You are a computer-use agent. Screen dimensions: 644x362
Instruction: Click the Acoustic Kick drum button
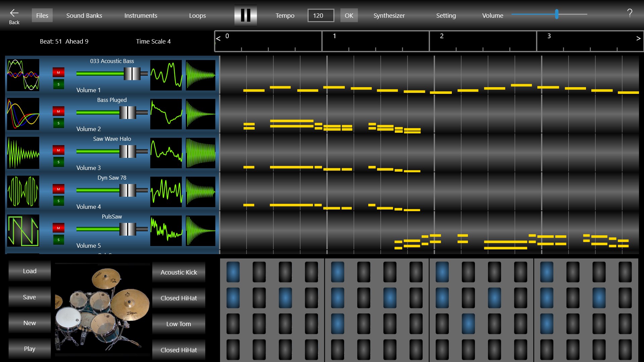[178, 272]
